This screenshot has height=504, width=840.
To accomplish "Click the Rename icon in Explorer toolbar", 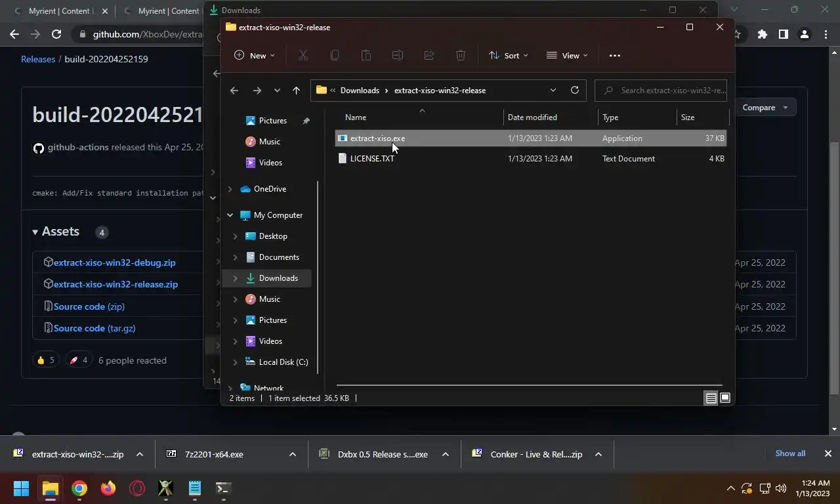I will click(398, 56).
